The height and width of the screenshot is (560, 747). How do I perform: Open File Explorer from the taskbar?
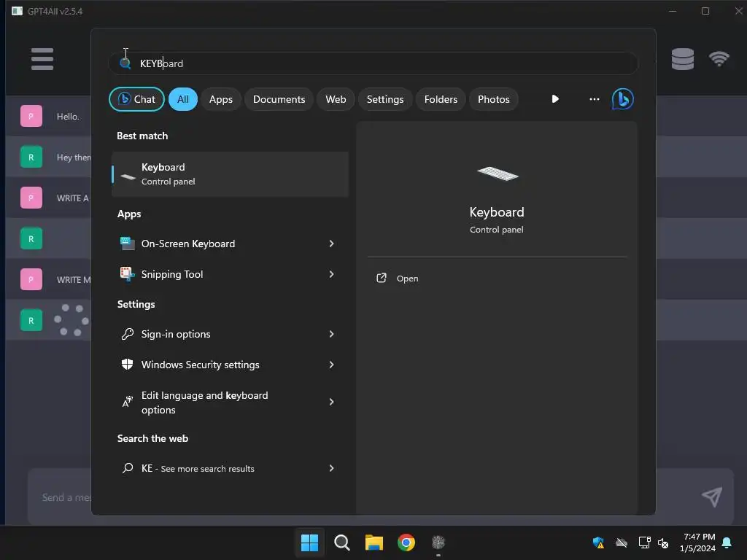tap(374, 542)
